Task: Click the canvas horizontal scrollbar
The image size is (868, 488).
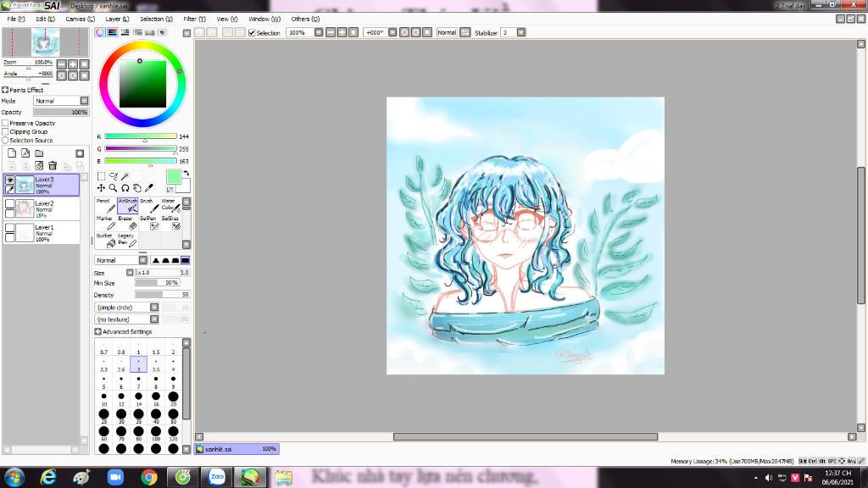Action: [x=526, y=436]
